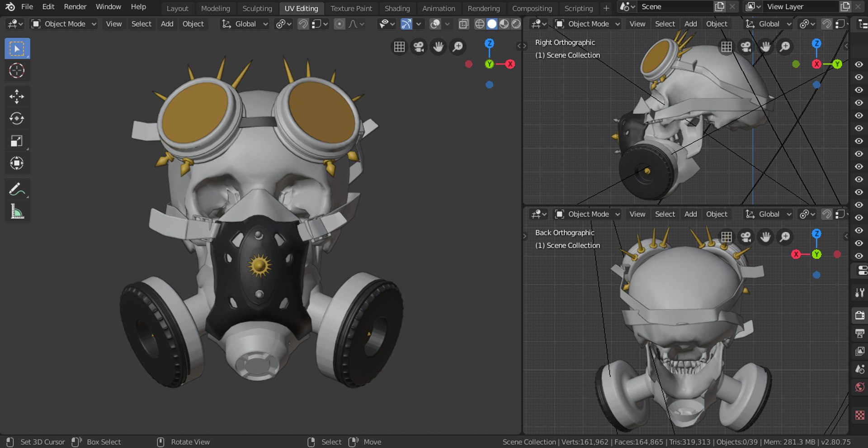Toggle camera view in main viewport
Image resolution: width=868 pixels, height=448 pixels.
[419, 47]
